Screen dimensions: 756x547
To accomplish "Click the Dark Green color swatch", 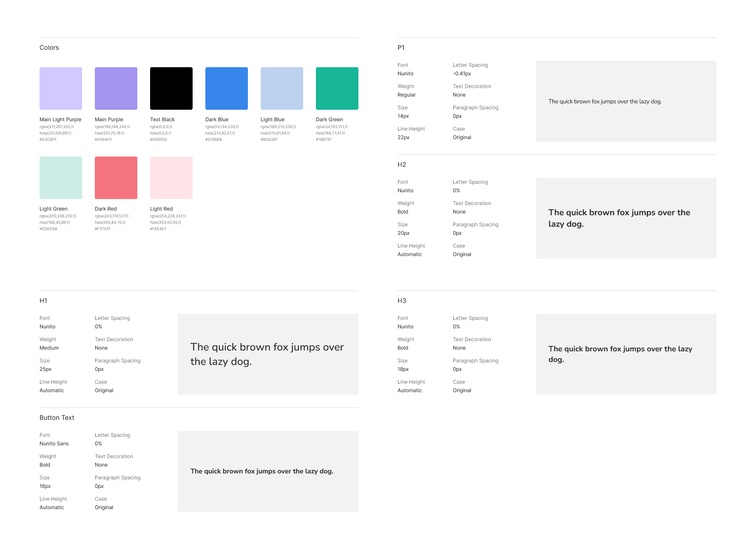I will [x=337, y=88].
